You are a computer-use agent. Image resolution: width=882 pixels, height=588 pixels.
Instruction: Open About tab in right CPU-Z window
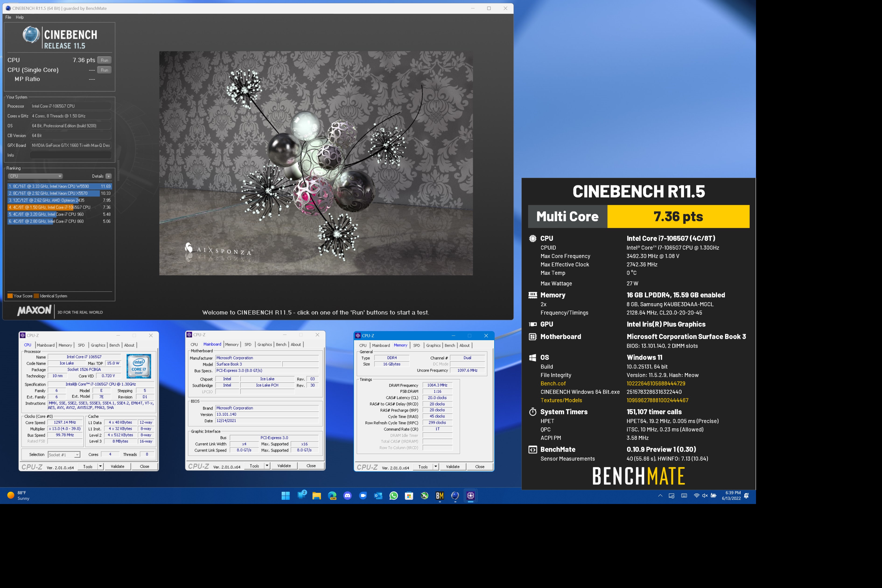coord(465,345)
